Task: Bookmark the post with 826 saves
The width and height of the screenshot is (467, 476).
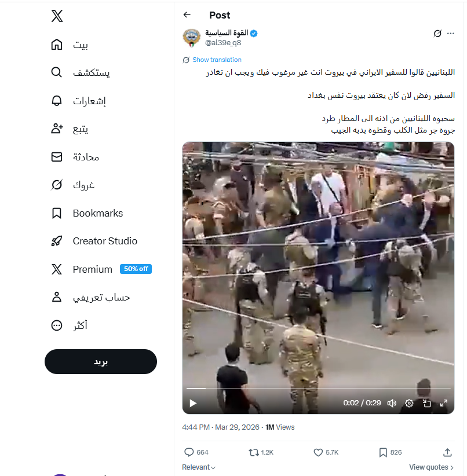Action: coord(390,452)
